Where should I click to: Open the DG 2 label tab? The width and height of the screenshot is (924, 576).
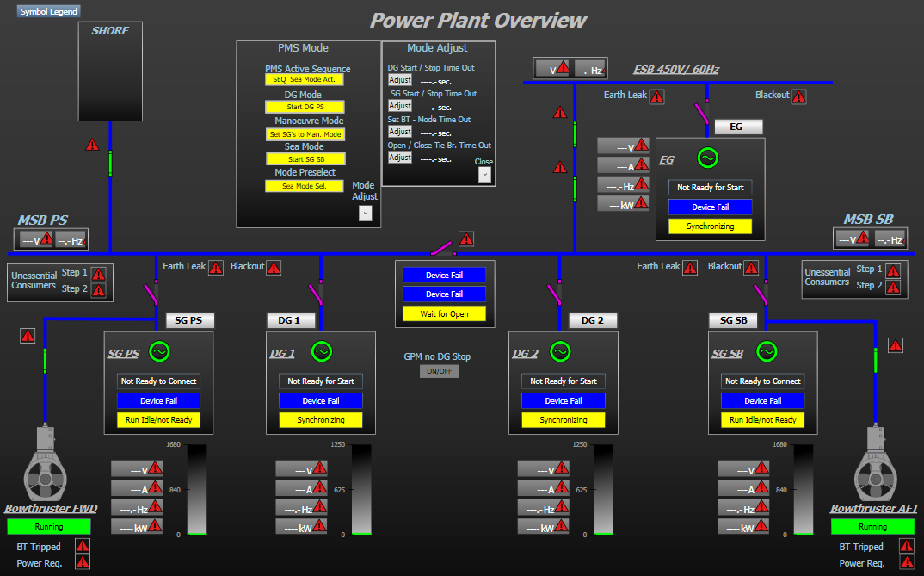tap(593, 320)
